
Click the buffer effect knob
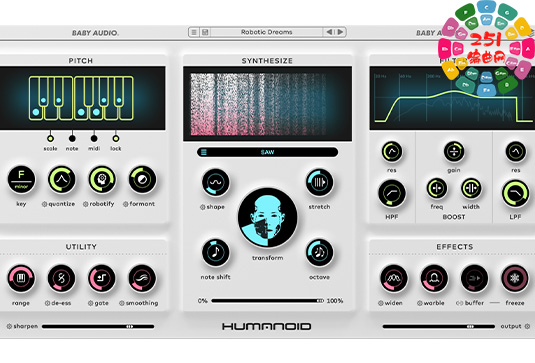pyautogui.click(x=474, y=278)
